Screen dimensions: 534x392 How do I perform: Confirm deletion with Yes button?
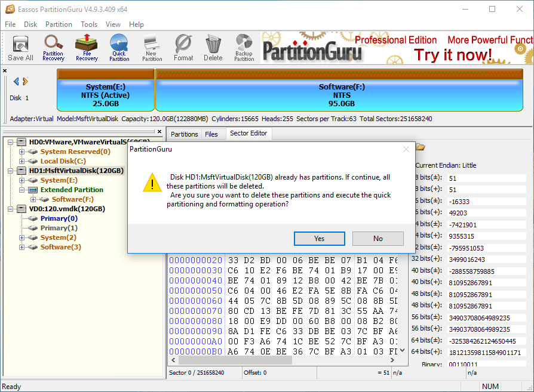pos(319,239)
